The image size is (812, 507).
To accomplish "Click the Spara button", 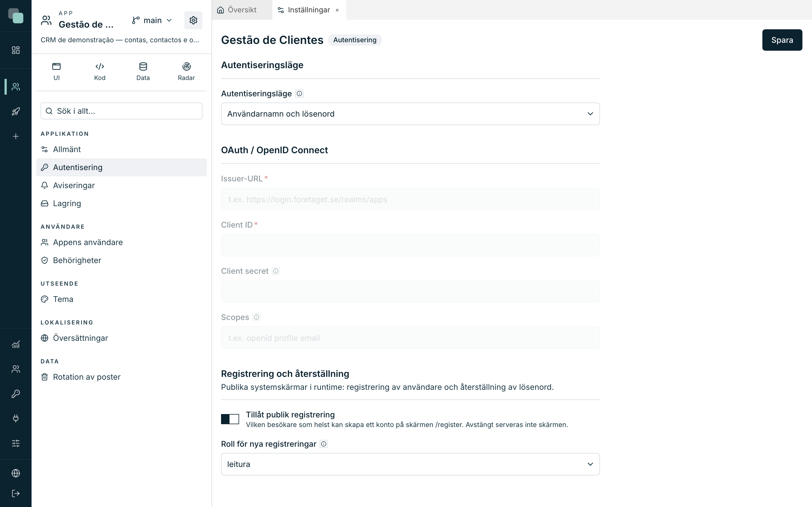I will (x=782, y=40).
